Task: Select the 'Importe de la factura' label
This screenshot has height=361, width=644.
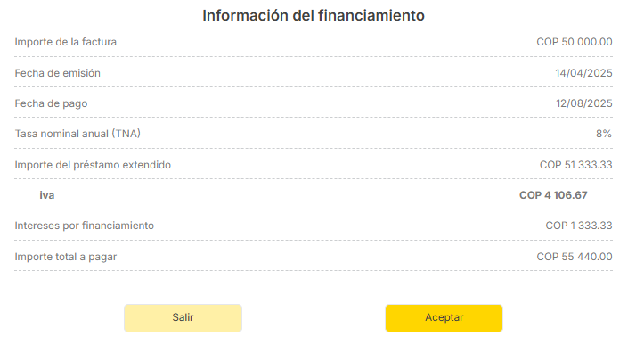Action: point(66,42)
